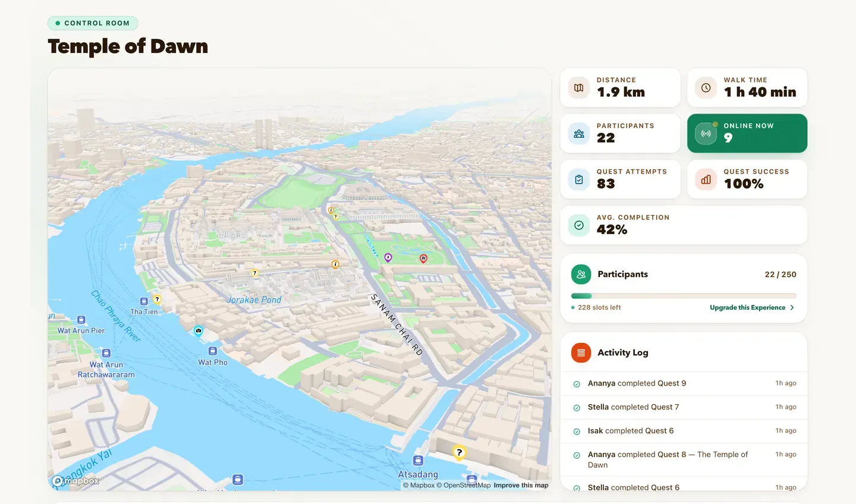856x504 pixels.
Task: Click the checkmark beside Ananya completed Quest 9
Action: click(577, 384)
